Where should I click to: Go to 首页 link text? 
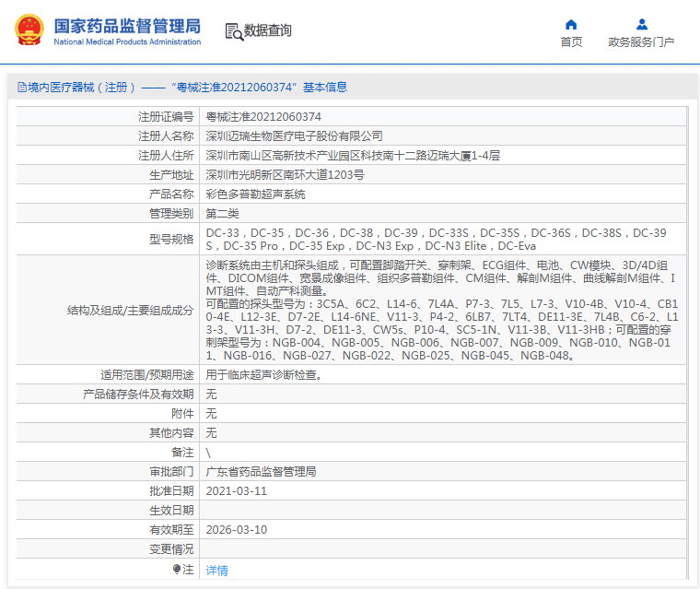571,42
